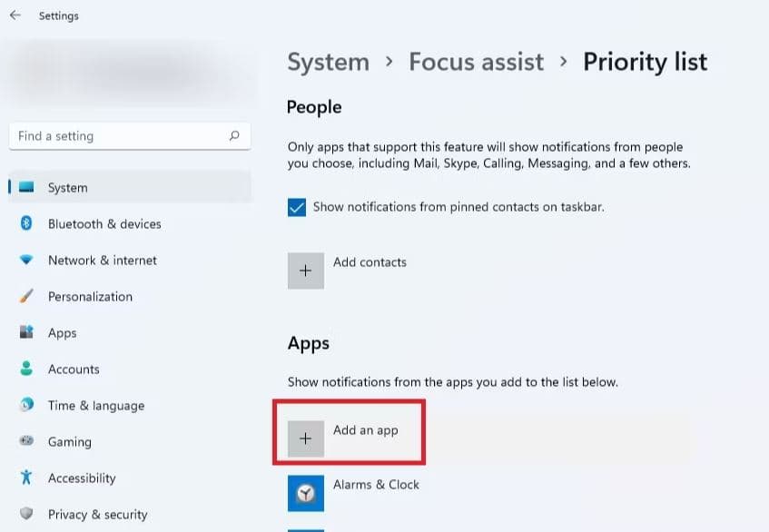
Task: Open Network & internet settings
Action: coord(102,261)
